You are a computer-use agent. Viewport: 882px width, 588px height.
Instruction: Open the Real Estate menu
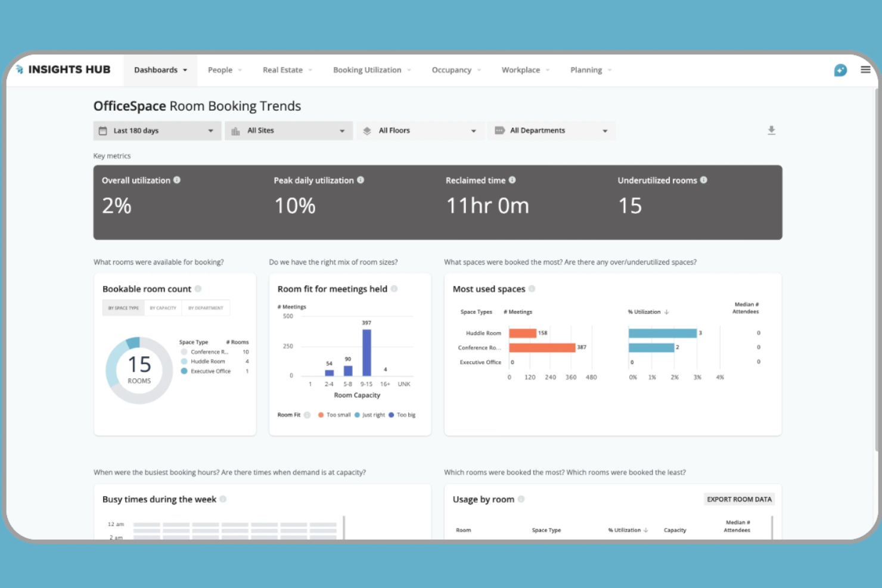(x=287, y=70)
